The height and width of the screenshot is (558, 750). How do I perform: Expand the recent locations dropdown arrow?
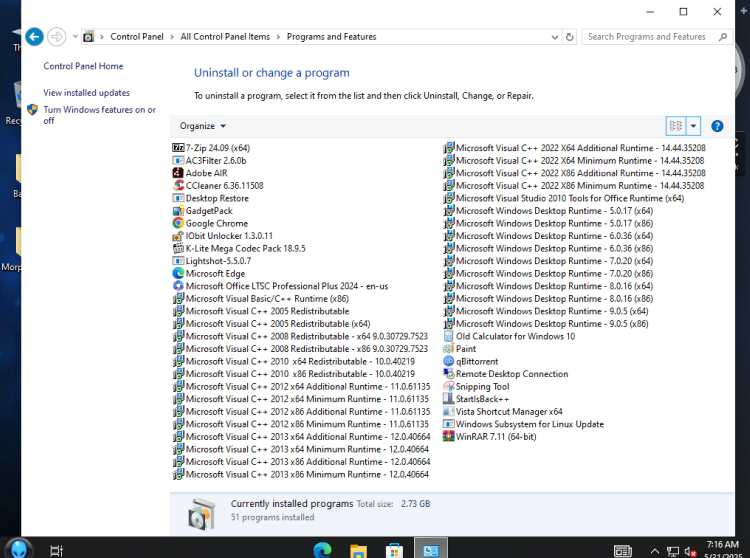(x=75, y=36)
